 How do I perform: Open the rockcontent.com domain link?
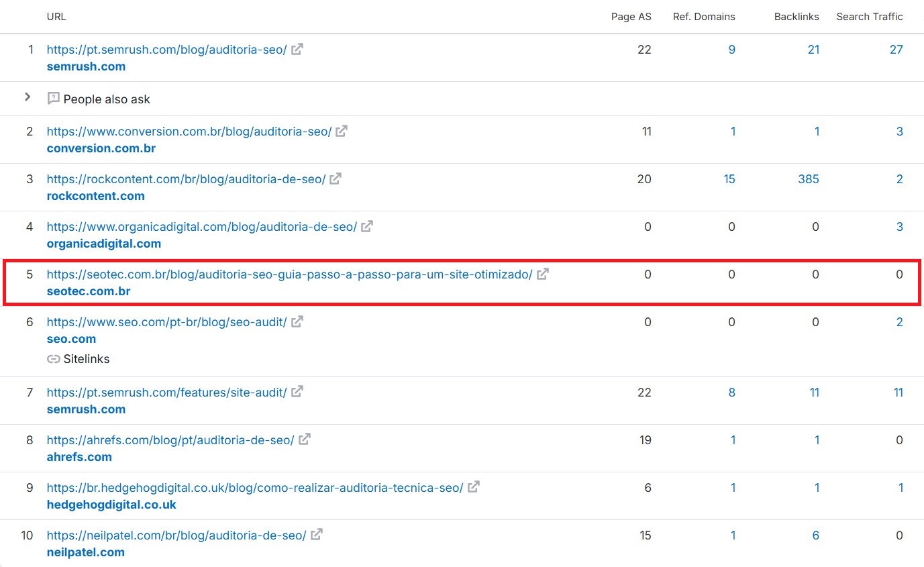95,196
